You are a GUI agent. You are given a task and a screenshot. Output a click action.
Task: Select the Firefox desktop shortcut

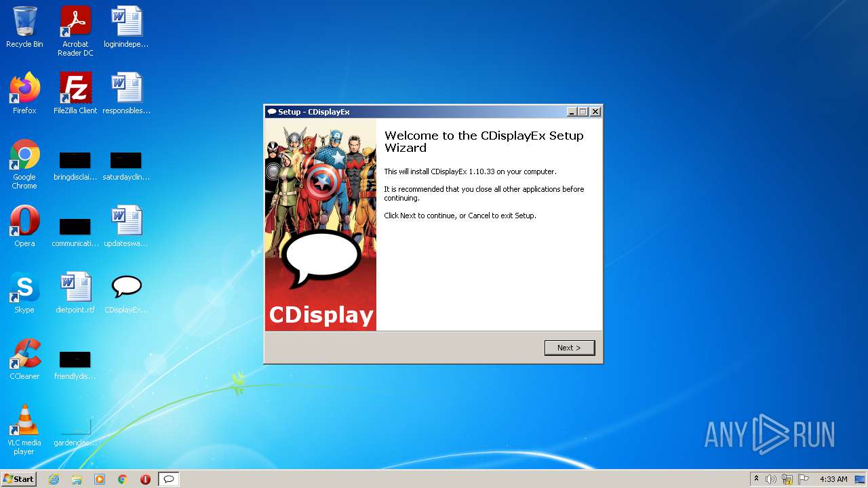click(x=24, y=94)
